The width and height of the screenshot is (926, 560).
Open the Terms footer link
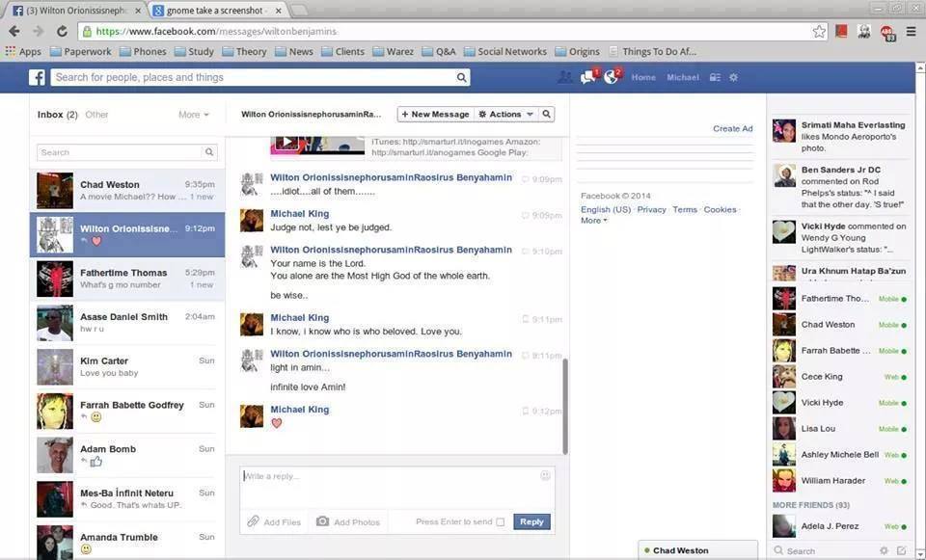[685, 209]
